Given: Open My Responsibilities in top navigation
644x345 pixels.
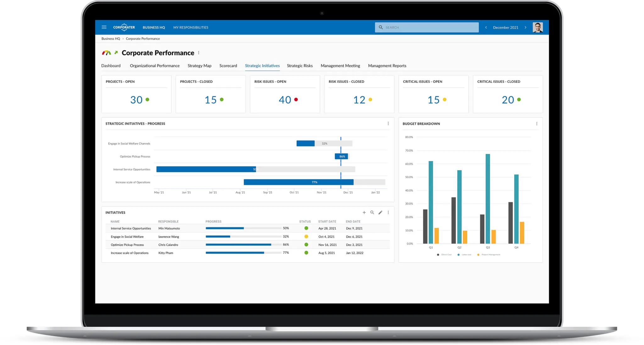Looking at the screenshot, I should (x=191, y=27).
